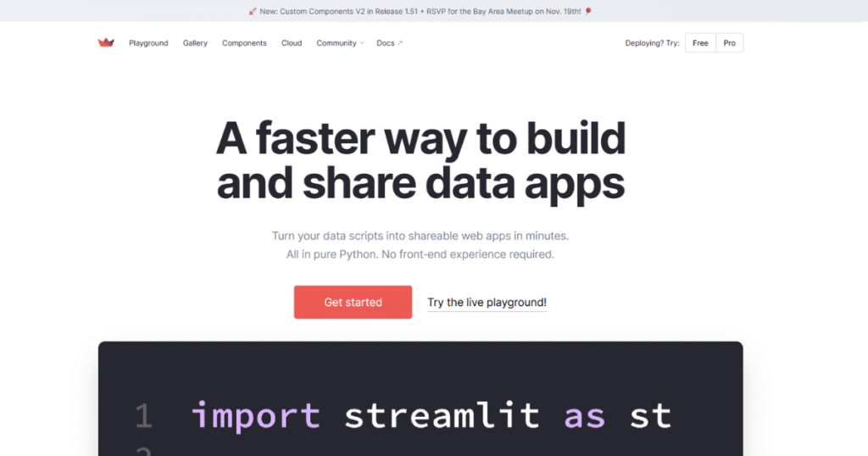Click the balloon icon ending the banner

coord(588,11)
